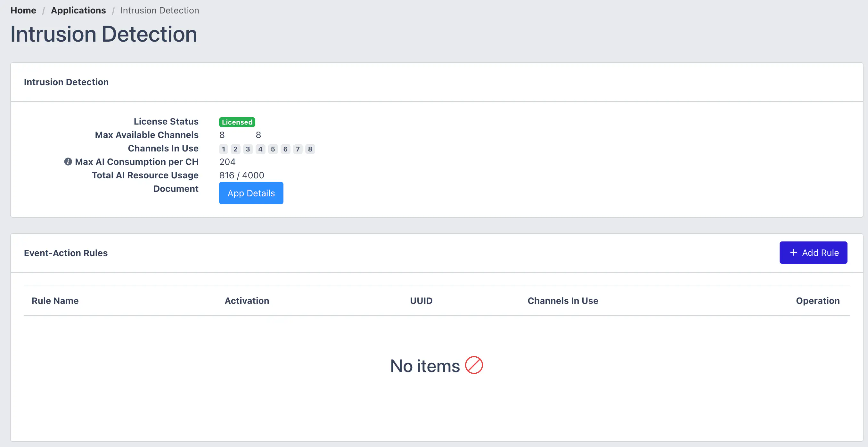This screenshot has height=447, width=868.
Task: Click the 816 / 4000 usage value
Action: coord(242,175)
